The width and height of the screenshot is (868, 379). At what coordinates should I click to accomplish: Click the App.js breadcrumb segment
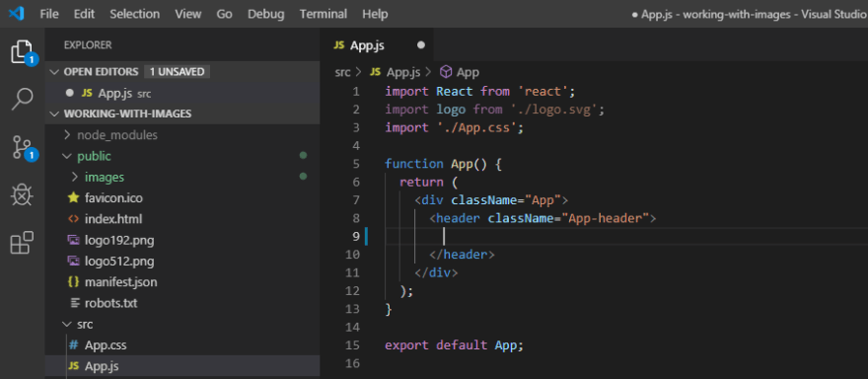[403, 72]
